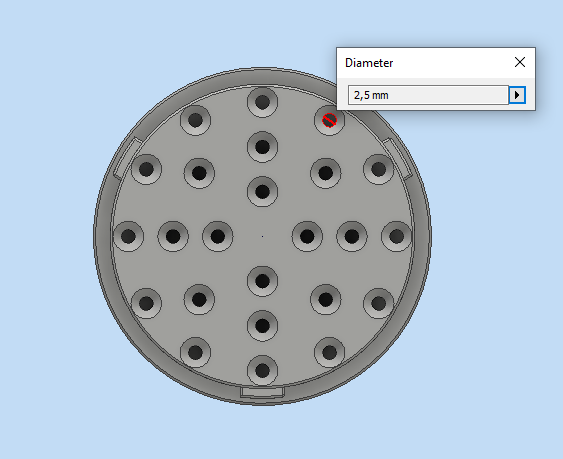Select the topmost hole on vertical axis
563x459 pixels.
click(x=262, y=102)
